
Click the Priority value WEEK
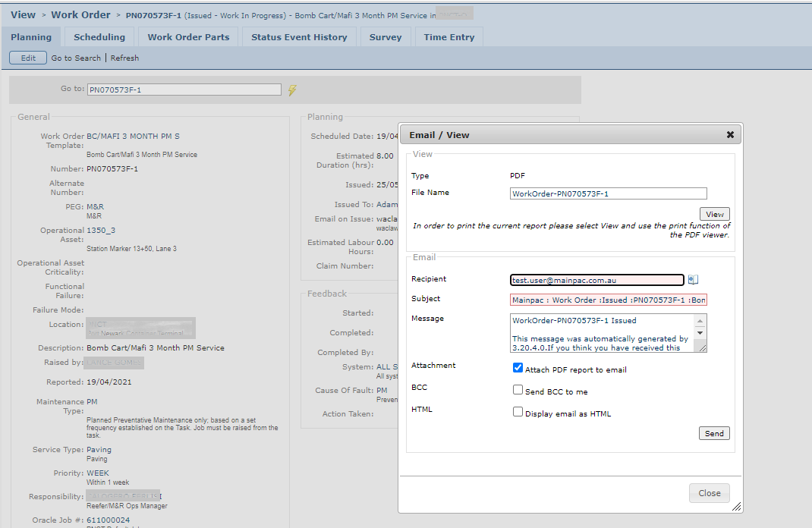click(98, 473)
